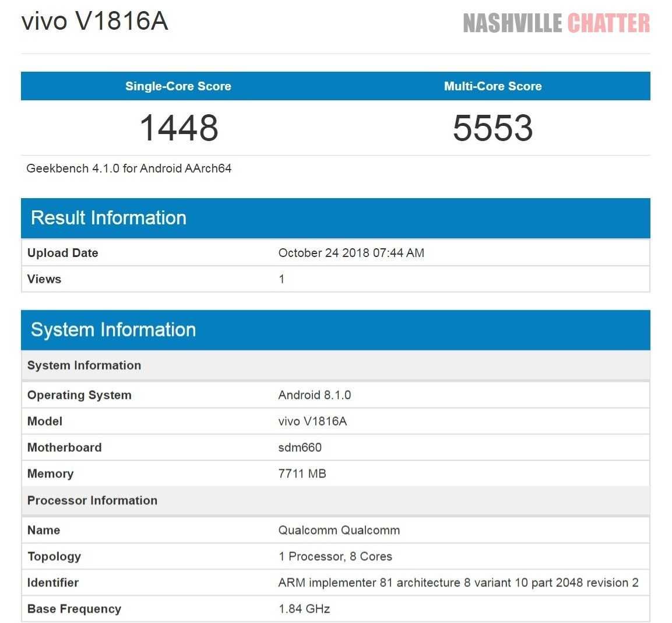672x623 pixels.
Task: Select the multi-core score value 5553
Action: coord(493,128)
